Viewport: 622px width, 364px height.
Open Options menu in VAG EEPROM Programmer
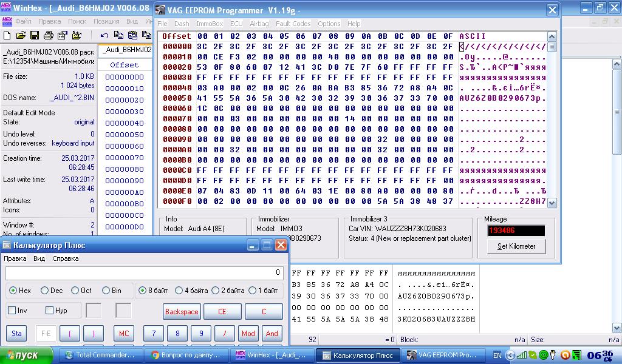click(329, 24)
